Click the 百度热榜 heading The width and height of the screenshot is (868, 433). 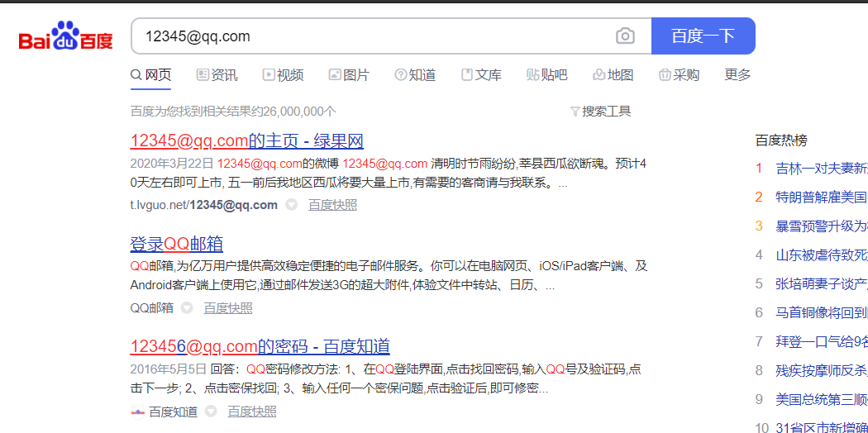781,140
